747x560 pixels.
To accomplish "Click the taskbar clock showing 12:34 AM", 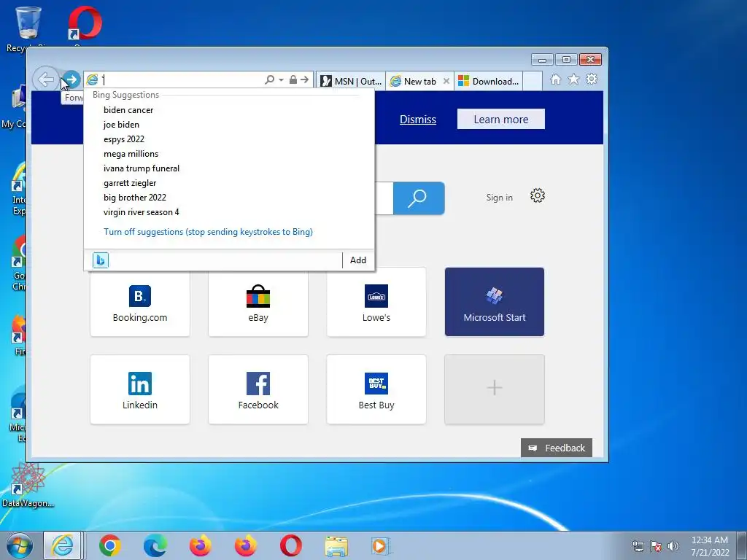I will coord(710,545).
